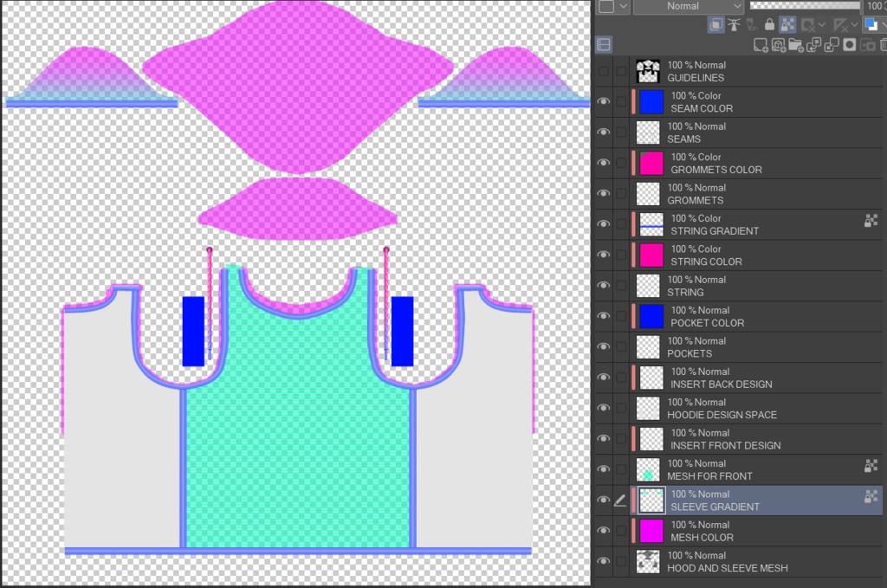Hide the GUIDELINES layer
Image resolution: width=887 pixels, height=588 pixels.
tap(603, 71)
